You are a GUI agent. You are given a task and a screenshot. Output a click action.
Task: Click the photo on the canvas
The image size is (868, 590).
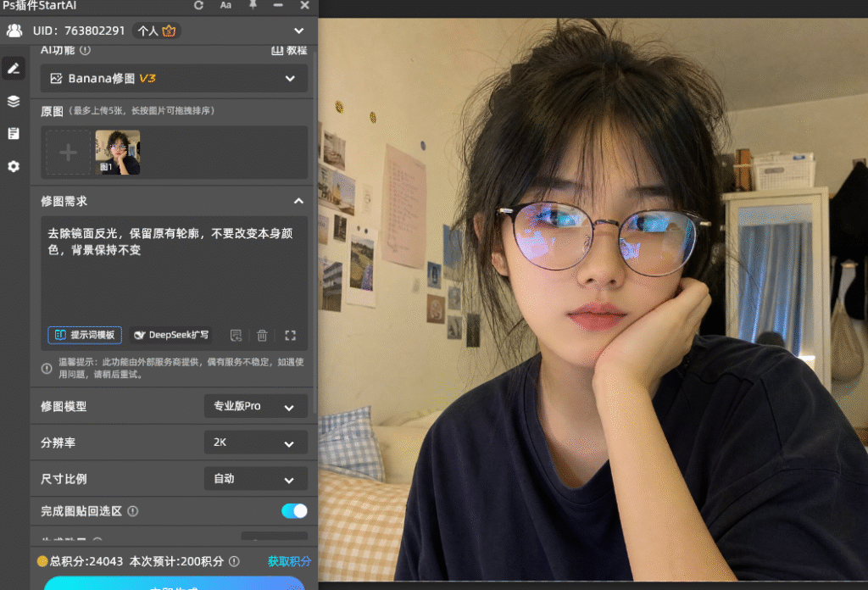coord(593,299)
